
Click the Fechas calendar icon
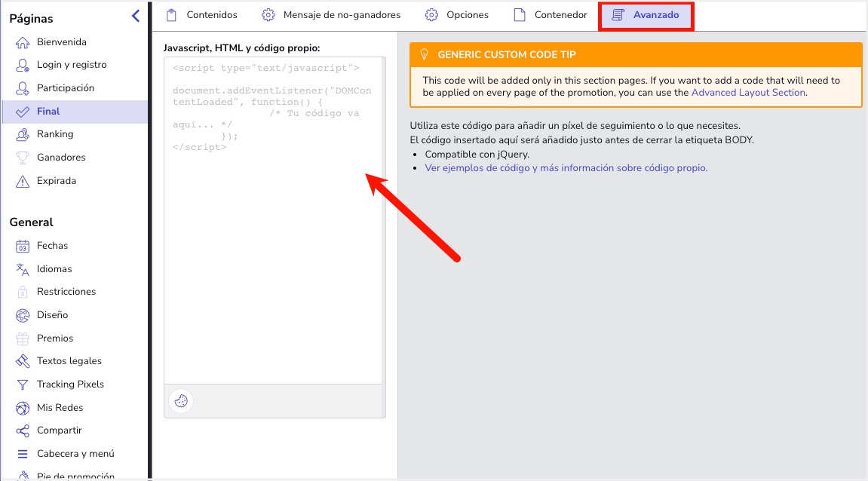pyautogui.click(x=23, y=247)
